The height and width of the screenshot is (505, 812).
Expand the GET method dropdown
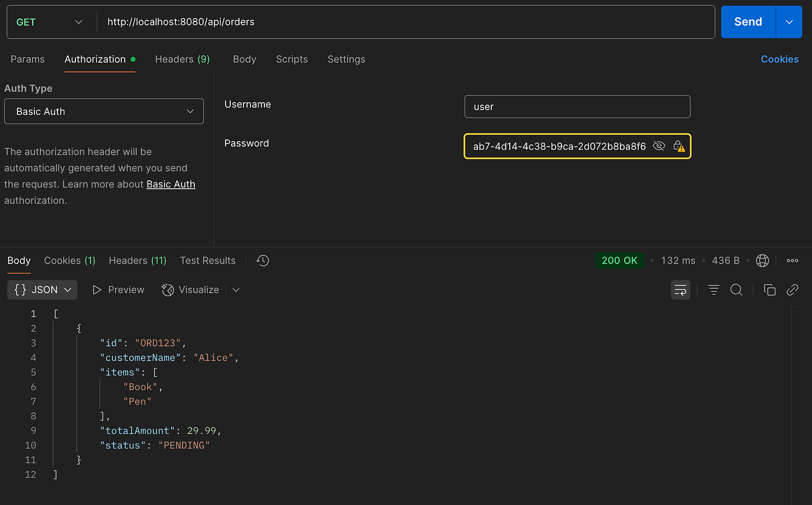point(50,22)
